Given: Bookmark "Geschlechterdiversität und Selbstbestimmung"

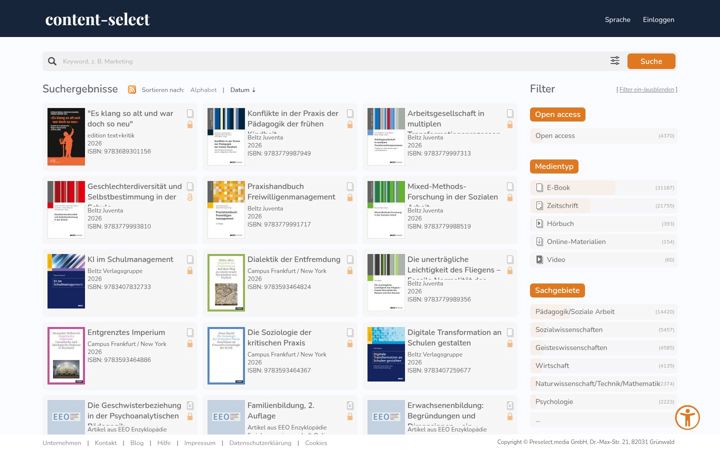Looking at the screenshot, I should (190, 186).
